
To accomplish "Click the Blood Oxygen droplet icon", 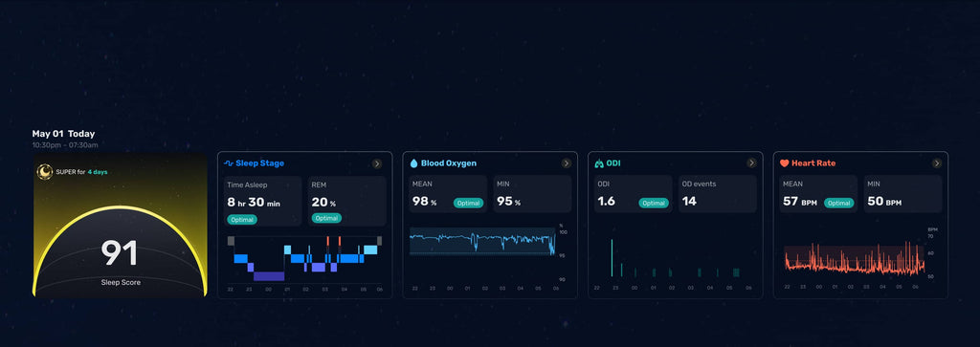I will pos(413,163).
